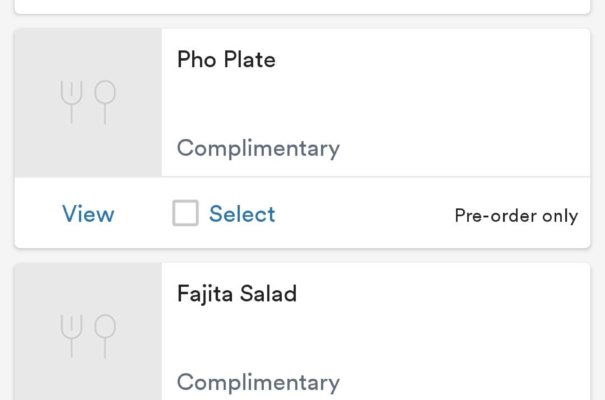605x400 pixels.
Task: Open the View link for Pho Plate
Action: pos(88,214)
